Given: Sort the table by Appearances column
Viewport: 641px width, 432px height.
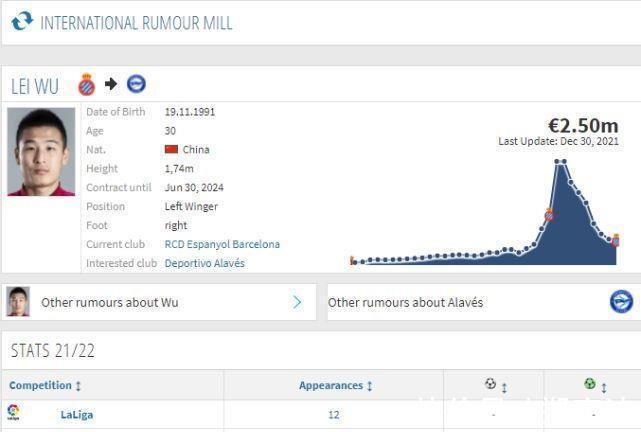Looking at the screenshot, I should tap(335, 385).
